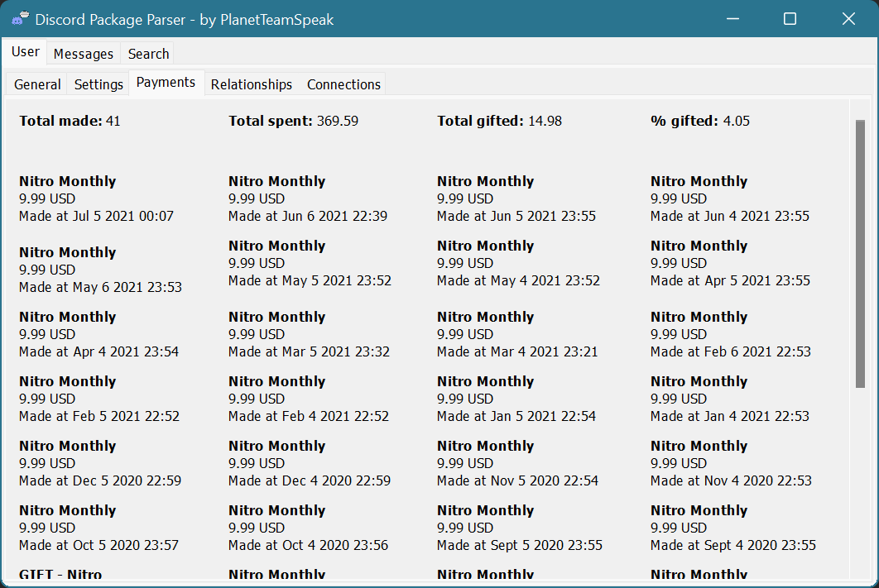The height and width of the screenshot is (588, 879).
Task: Select 'Made at Nov 4 2020 22:53'
Action: pos(731,480)
